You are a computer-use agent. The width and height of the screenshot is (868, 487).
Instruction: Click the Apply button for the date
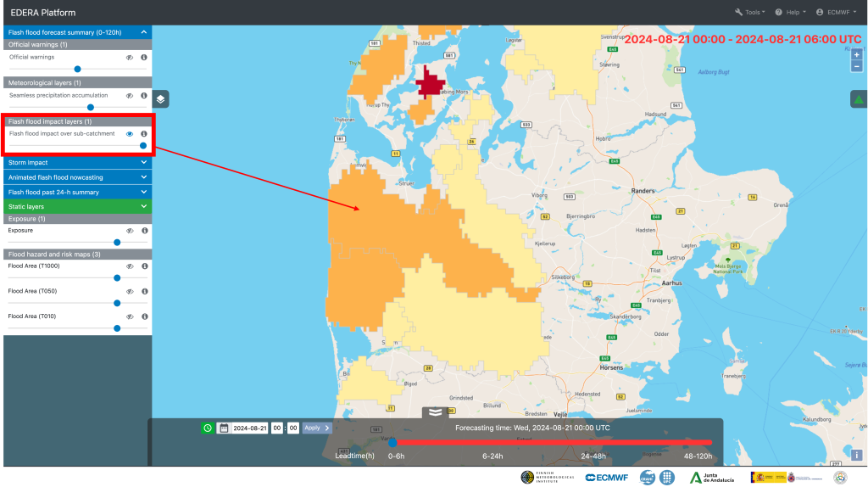(x=316, y=428)
